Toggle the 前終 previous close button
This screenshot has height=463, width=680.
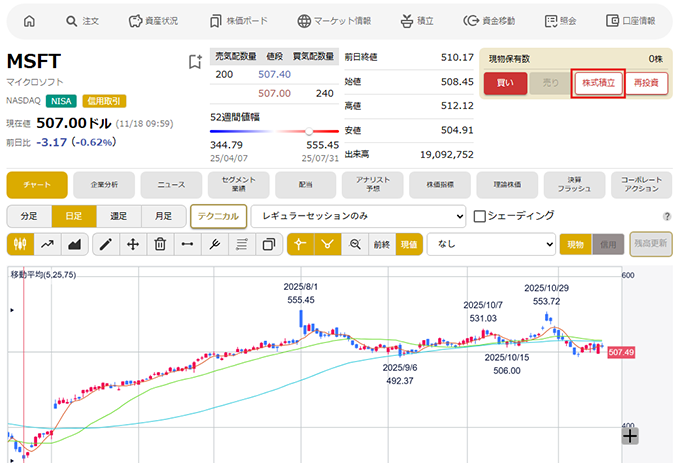[x=382, y=244]
